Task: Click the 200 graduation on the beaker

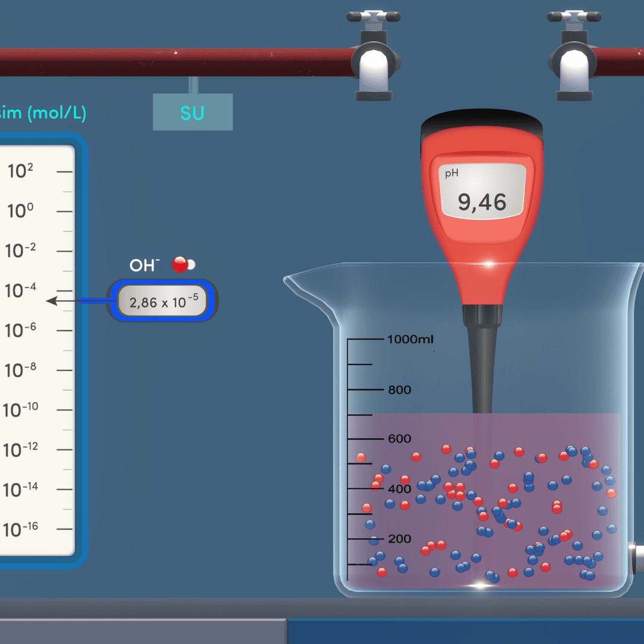Action: (399, 538)
